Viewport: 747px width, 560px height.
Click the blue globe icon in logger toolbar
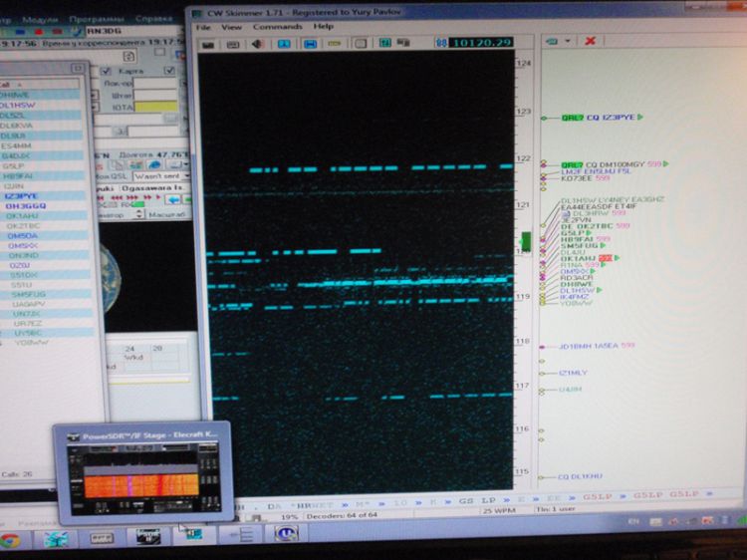(x=154, y=164)
